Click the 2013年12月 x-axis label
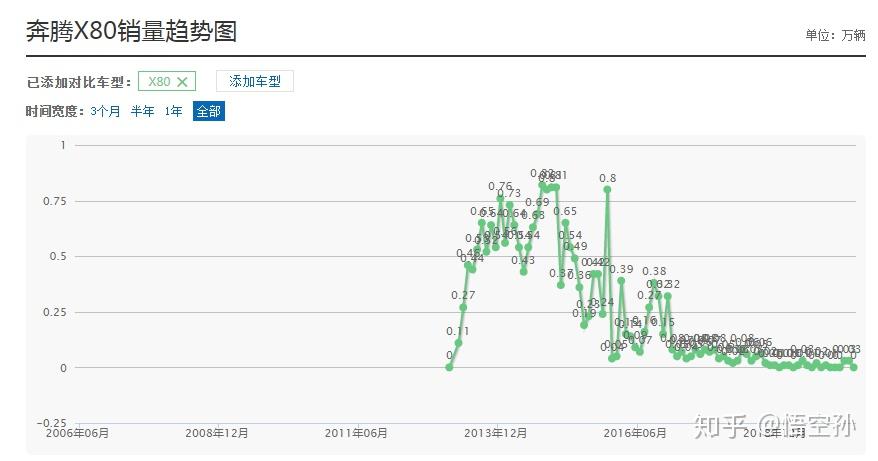The height and width of the screenshot is (461, 878). coord(495,433)
